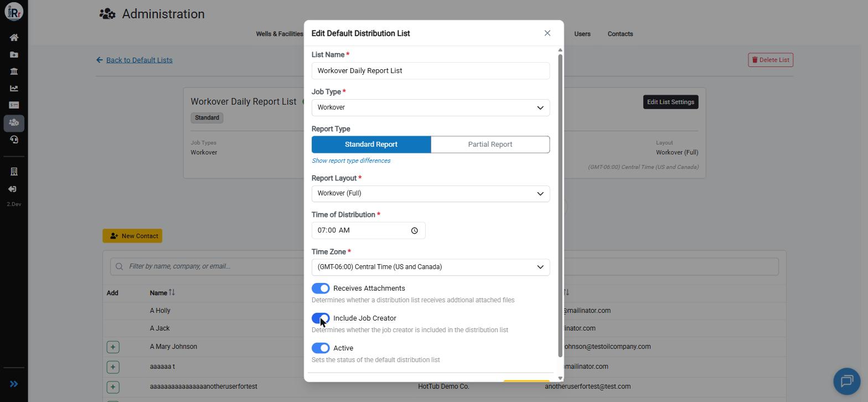The height and width of the screenshot is (402, 868).
Task: Open the Contacts tab
Action: tap(620, 34)
